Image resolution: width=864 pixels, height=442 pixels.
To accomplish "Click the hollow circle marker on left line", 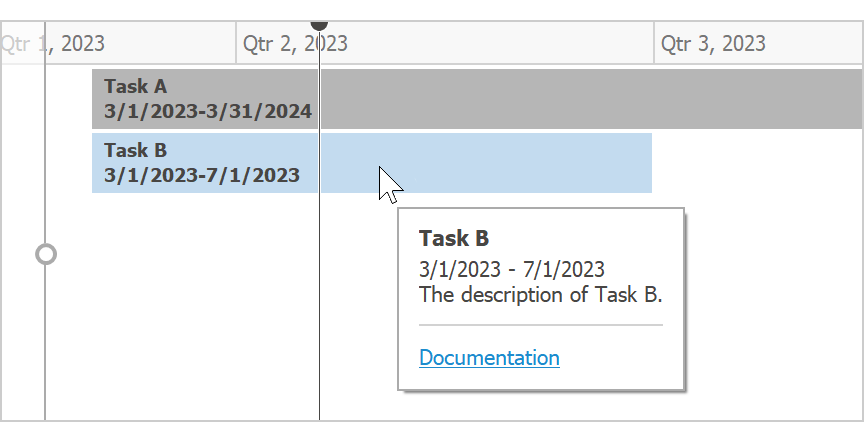I will click(x=45, y=254).
